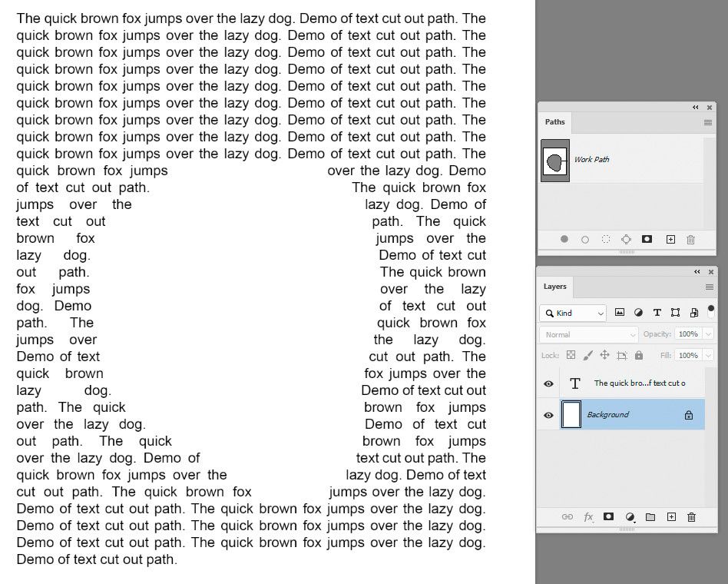Collapse Paths panel double arrow
This screenshot has width=728, height=584.
pos(696,108)
